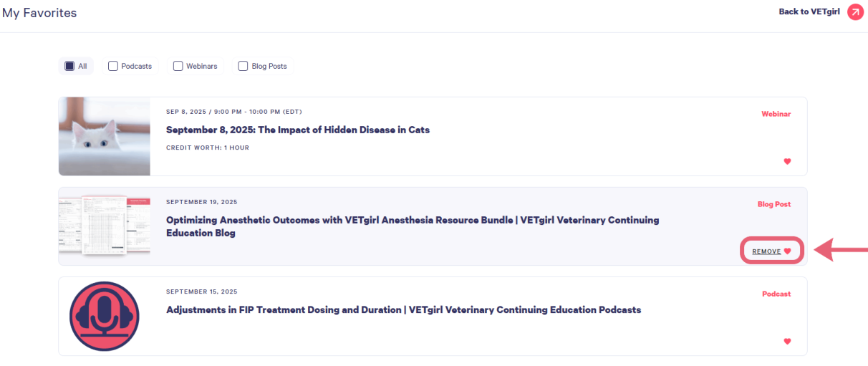Click the podcast microphone headphones icon

(x=105, y=316)
